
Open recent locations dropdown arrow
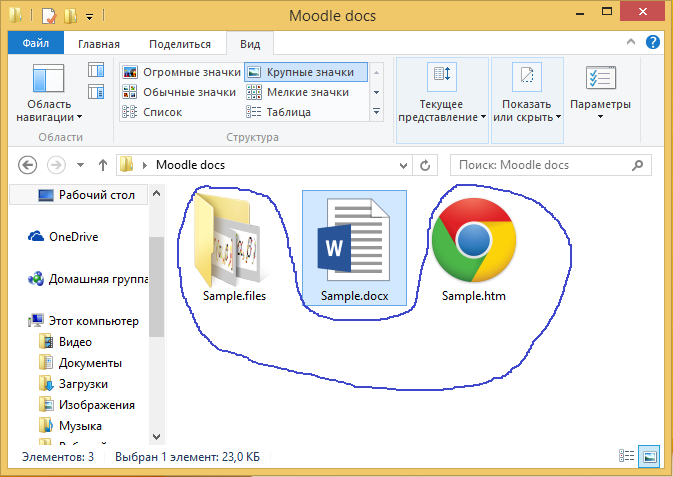[80, 165]
